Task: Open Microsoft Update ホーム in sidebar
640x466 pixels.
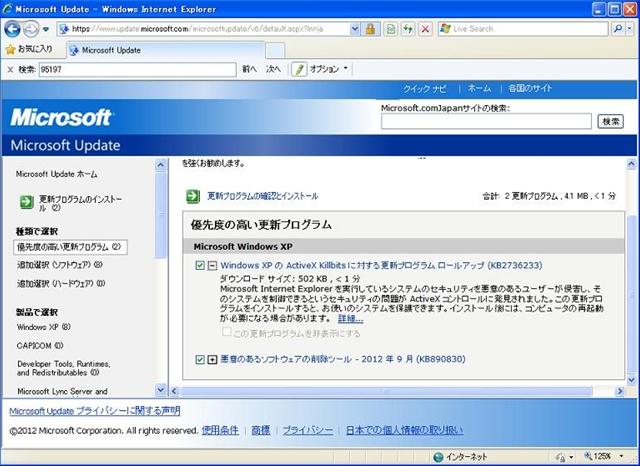Action: point(56,174)
